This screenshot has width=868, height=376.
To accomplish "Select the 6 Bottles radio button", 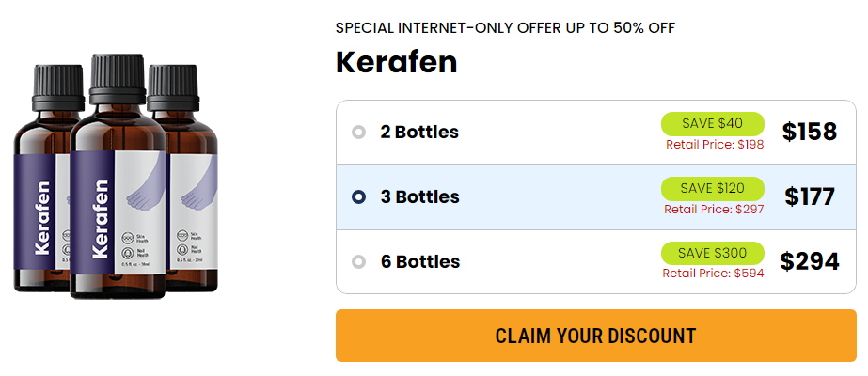I will point(358,262).
